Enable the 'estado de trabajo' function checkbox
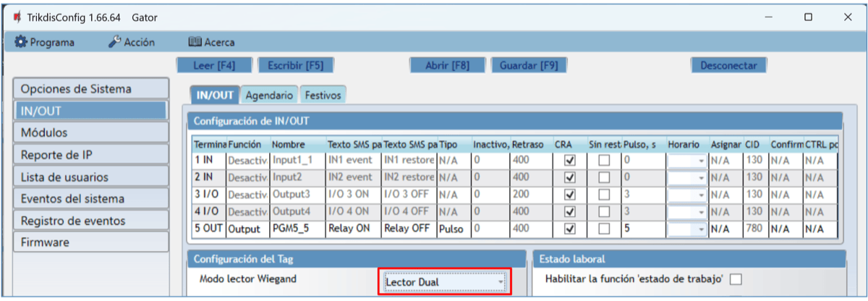Screen dimensions: 868x301 tap(736, 280)
